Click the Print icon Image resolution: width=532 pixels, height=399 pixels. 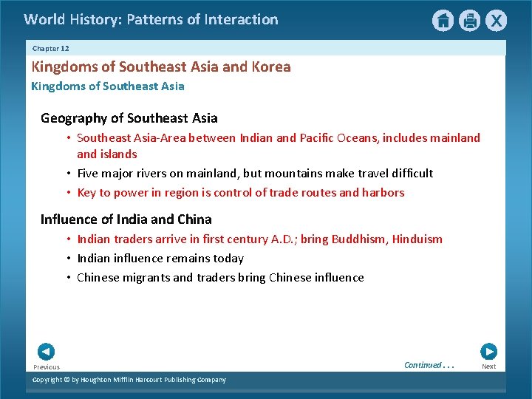pyautogui.click(x=470, y=21)
